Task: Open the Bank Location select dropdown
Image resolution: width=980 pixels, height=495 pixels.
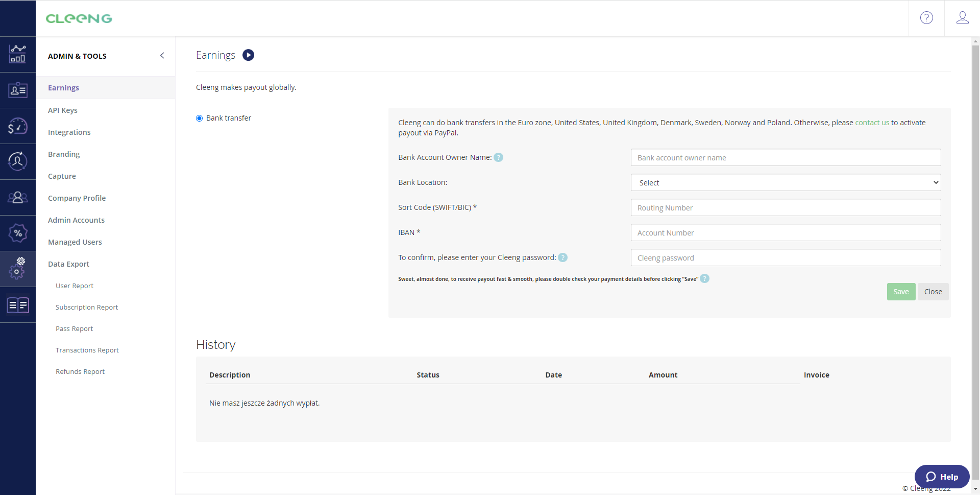Action: [786, 182]
